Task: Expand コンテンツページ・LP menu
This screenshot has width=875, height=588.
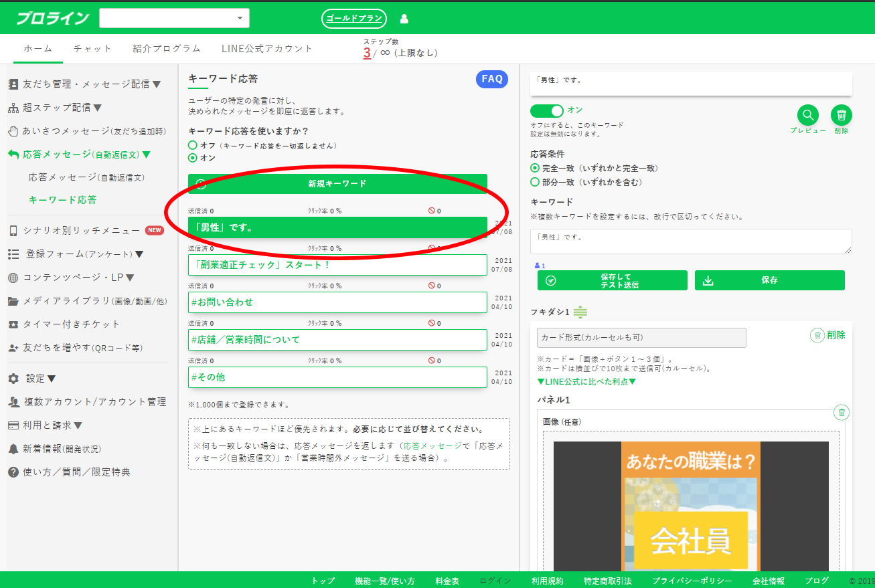Action: [x=72, y=278]
